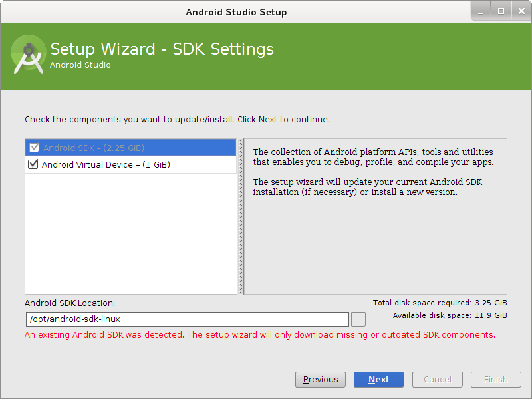Click the red existing Android SDK detected message
Viewport: 532px width, 399px height.
(260, 335)
